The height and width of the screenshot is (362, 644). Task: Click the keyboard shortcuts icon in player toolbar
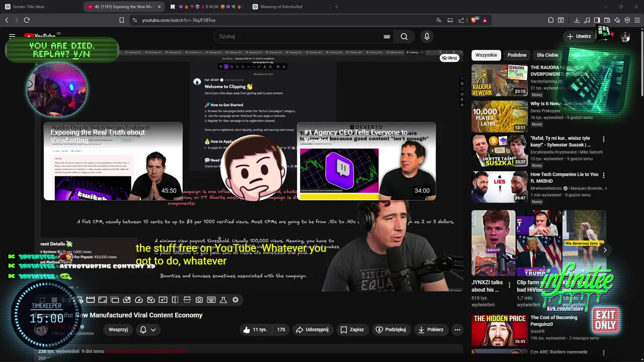pos(211,300)
